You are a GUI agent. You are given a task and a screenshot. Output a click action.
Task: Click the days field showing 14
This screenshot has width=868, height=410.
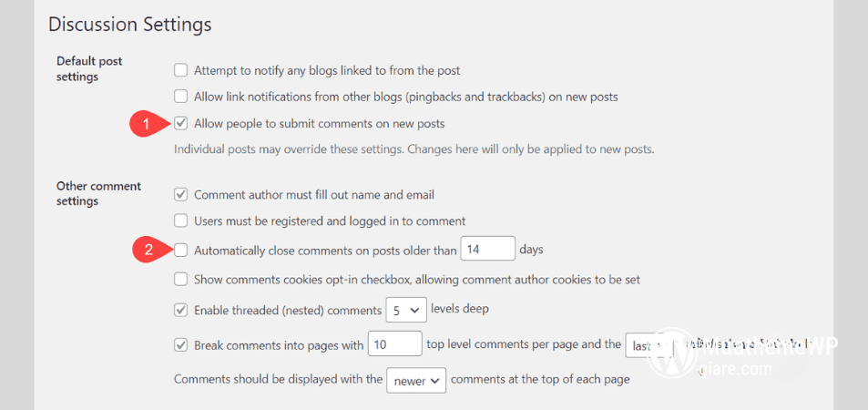(487, 249)
